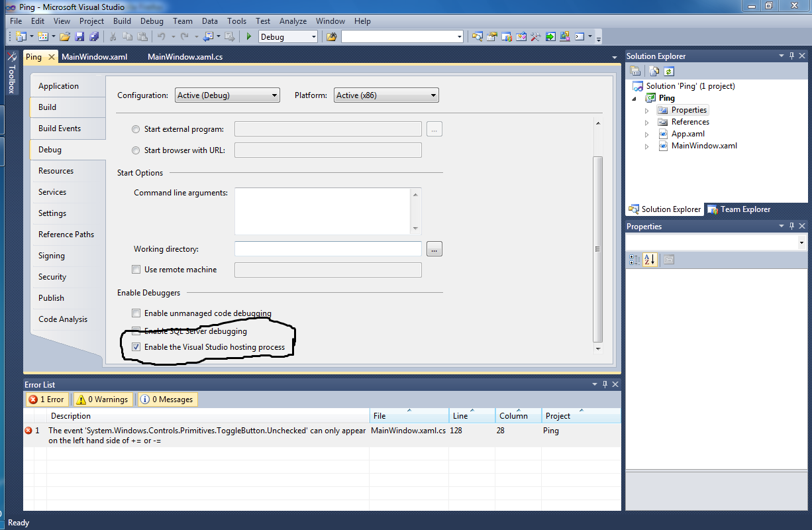Toggle the 0 Warnings filter button

click(103, 399)
